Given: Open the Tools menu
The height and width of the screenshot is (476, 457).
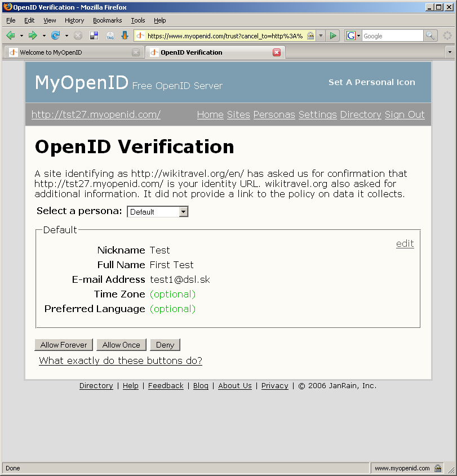Looking at the screenshot, I should pyautogui.click(x=138, y=20).
